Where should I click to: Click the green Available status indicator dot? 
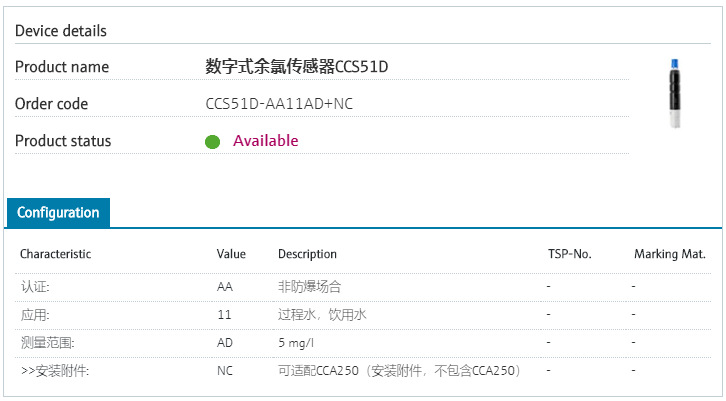coord(212,141)
